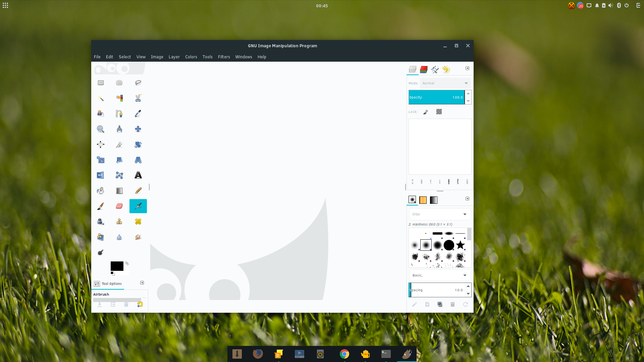Open the Colors menu
Image resolution: width=644 pixels, height=362 pixels.
coord(191,57)
